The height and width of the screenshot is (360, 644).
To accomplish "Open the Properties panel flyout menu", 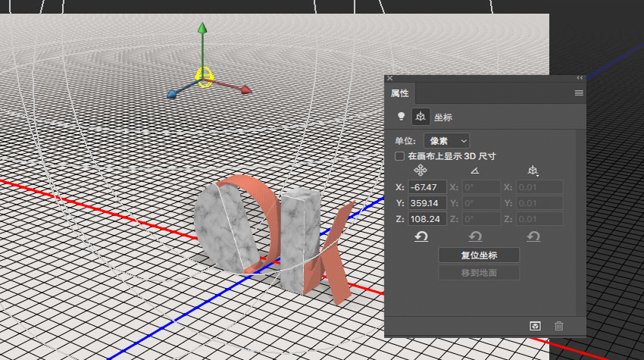I will [x=579, y=93].
